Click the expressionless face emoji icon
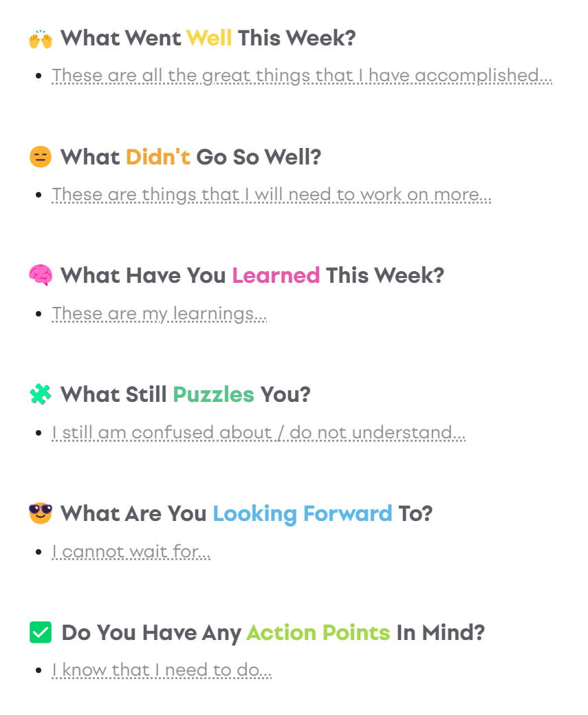588x715 pixels. pos(41,157)
